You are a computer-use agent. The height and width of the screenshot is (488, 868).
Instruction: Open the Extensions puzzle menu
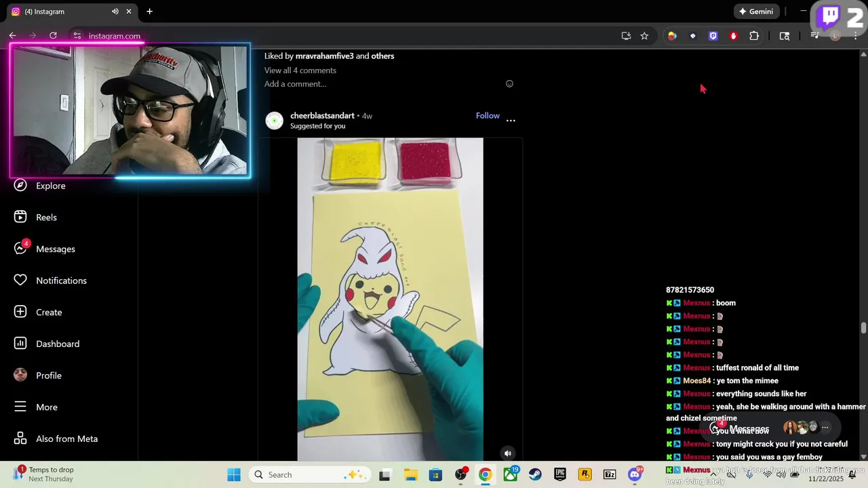[x=754, y=36]
